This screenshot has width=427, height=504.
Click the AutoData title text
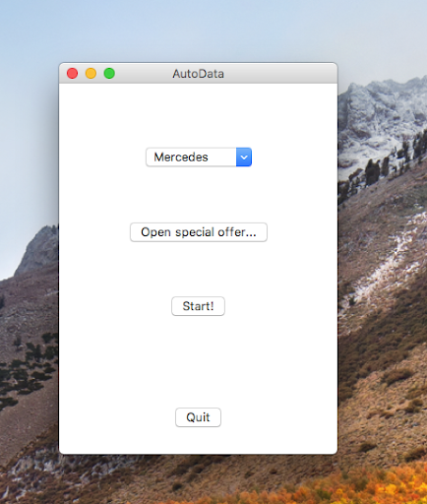[x=199, y=74]
